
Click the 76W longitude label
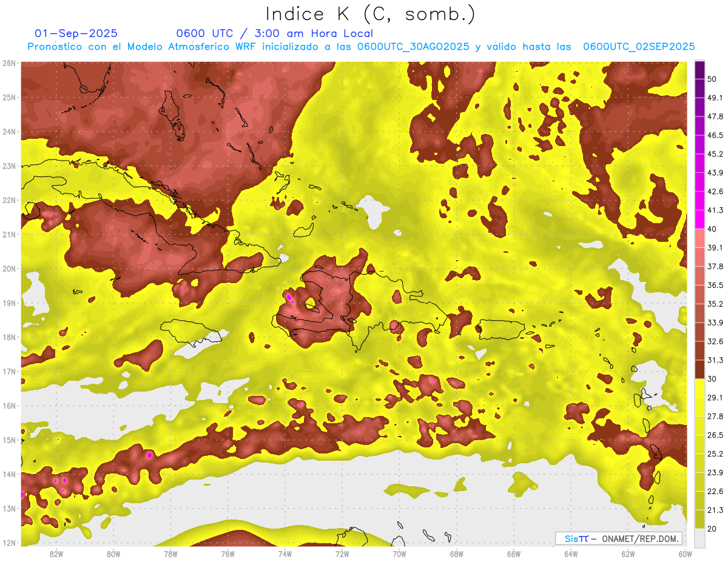pyautogui.click(x=227, y=554)
